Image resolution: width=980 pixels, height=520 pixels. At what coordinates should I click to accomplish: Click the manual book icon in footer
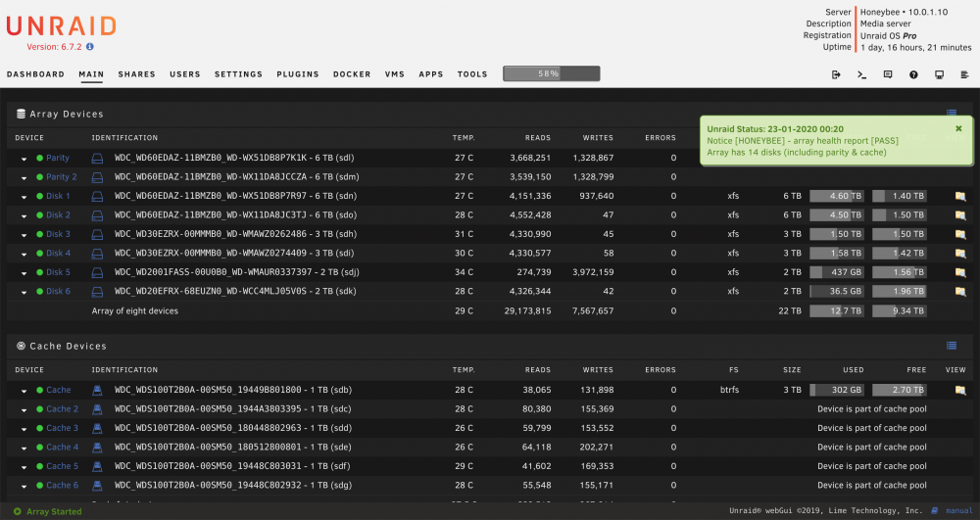(935, 510)
